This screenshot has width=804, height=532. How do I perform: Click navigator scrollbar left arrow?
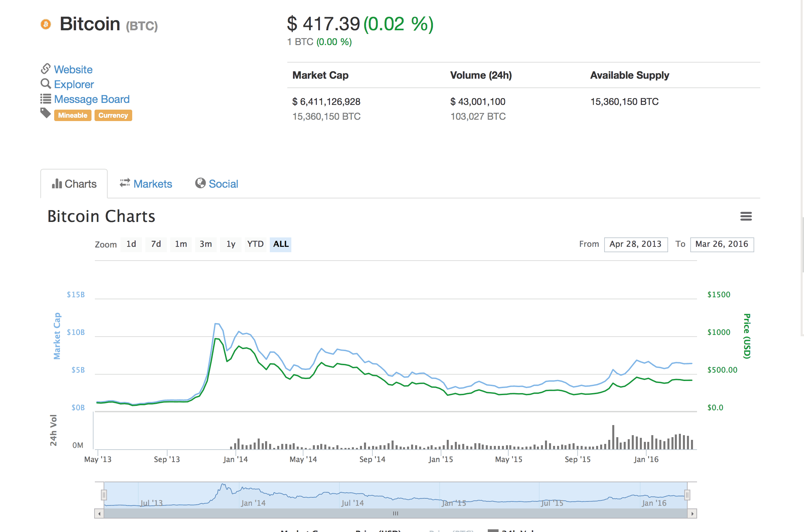99,514
